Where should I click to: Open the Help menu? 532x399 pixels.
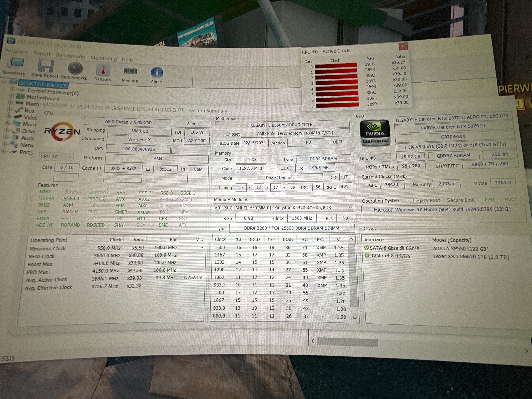coord(127,60)
